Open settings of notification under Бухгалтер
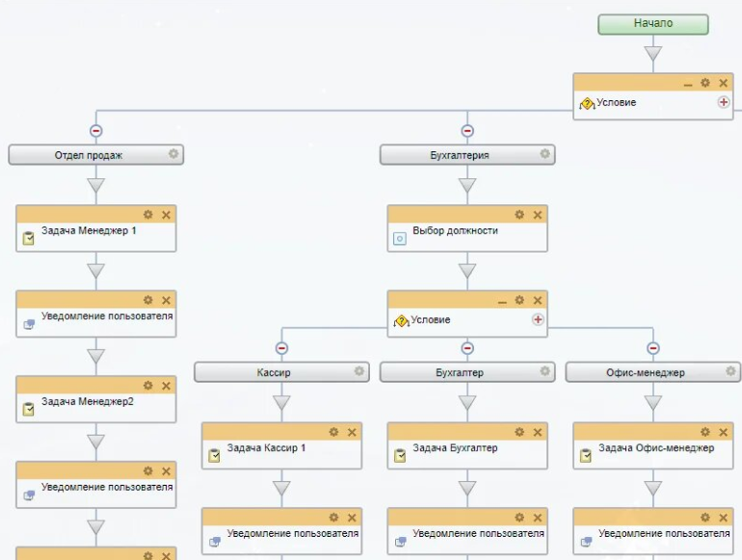This screenshot has width=742, height=560. pos(519,518)
